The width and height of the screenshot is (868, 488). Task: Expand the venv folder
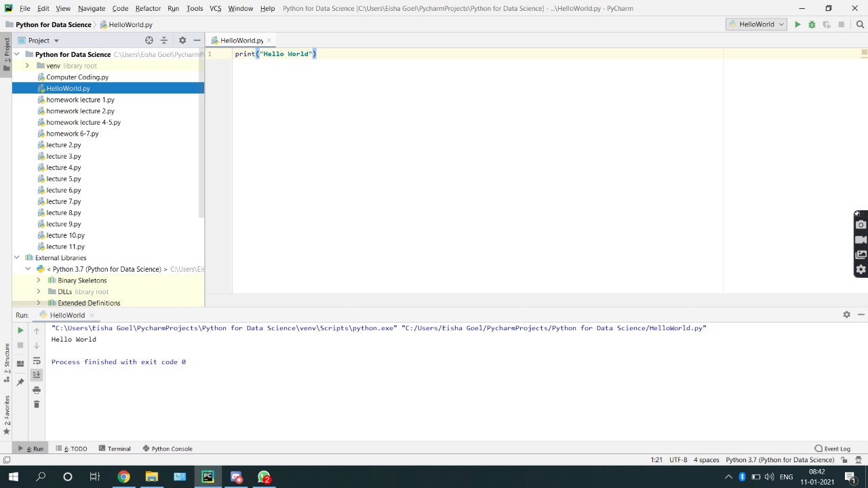tap(27, 66)
